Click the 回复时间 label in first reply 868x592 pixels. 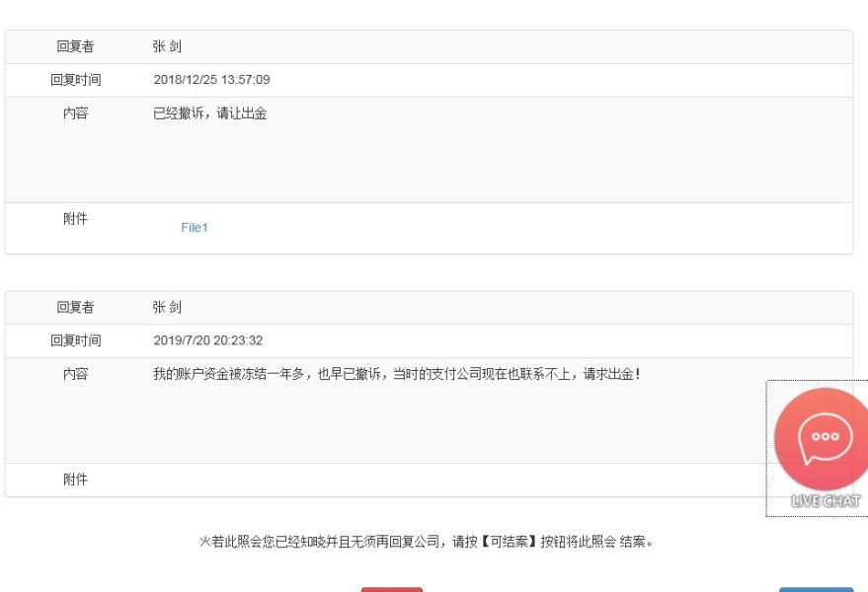(x=75, y=80)
